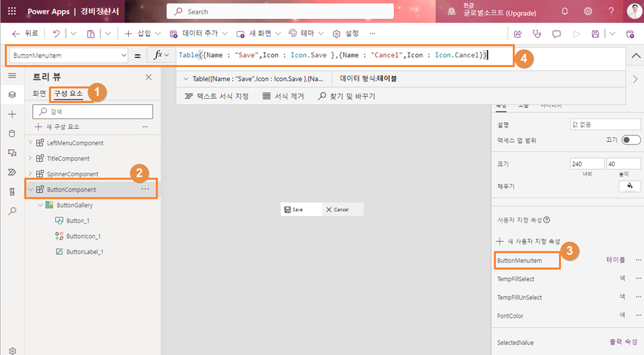644x355 pixels.
Task: Open the 테마 dropdown
Action: coord(321,34)
